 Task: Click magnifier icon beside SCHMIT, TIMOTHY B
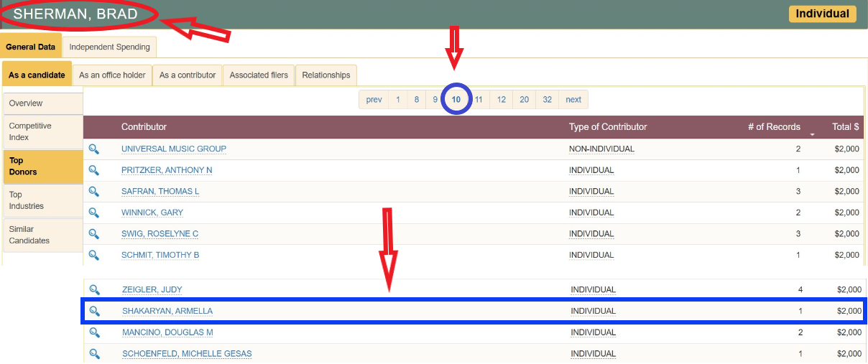(x=93, y=255)
